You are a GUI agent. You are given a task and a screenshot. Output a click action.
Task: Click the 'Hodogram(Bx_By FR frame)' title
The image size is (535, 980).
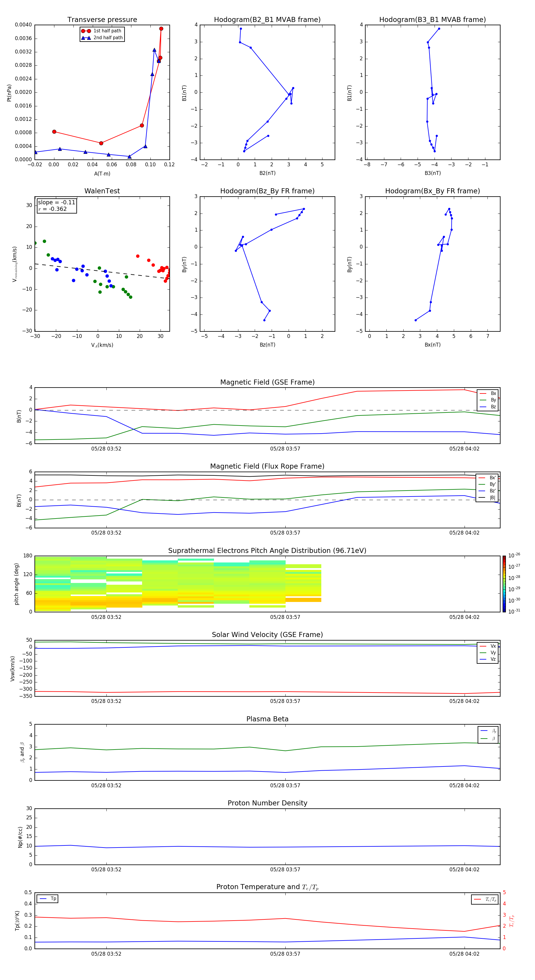pyautogui.click(x=432, y=191)
